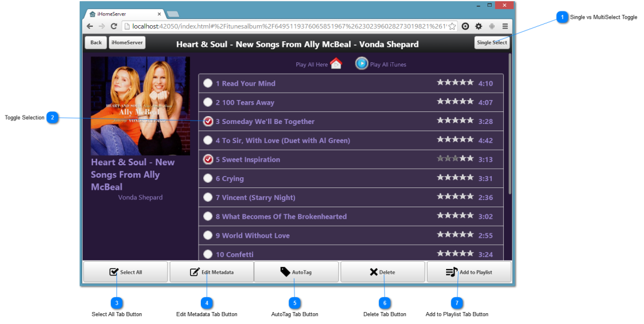Click star rating of Crying
This screenshot has width=644, height=324.
tap(455, 177)
